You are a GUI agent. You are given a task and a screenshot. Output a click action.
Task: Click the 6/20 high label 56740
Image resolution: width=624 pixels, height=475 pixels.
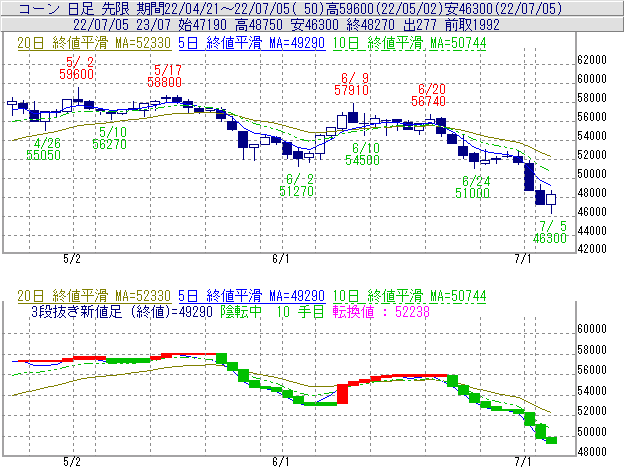tap(428, 101)
